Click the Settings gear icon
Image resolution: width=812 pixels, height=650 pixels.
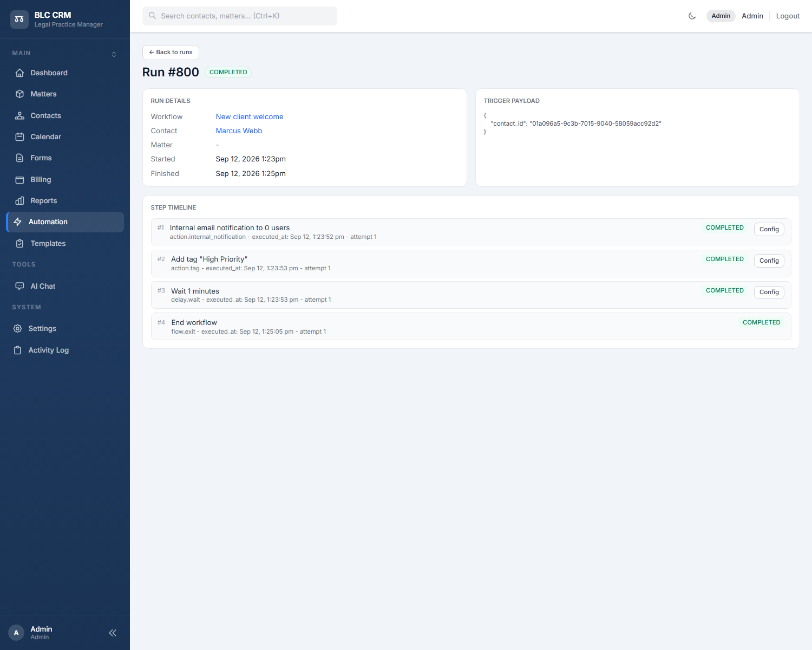(x=17, y=328)
